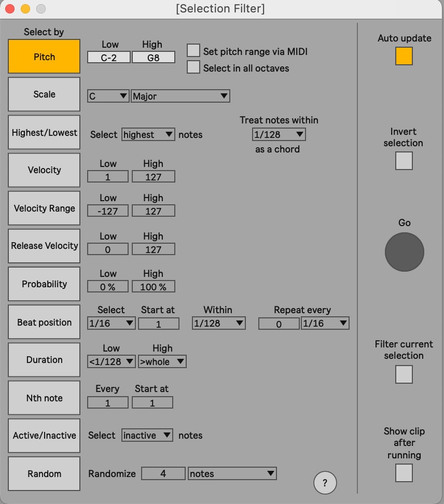Click the Pitch Low C-2 field
444x504 pixels.
[109, 58]
